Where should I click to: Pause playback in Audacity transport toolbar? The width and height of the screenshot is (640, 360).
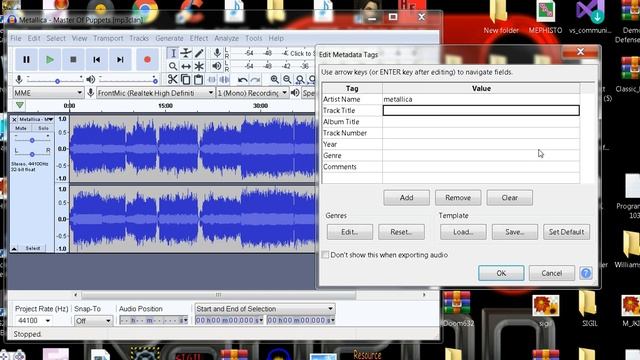26,60
